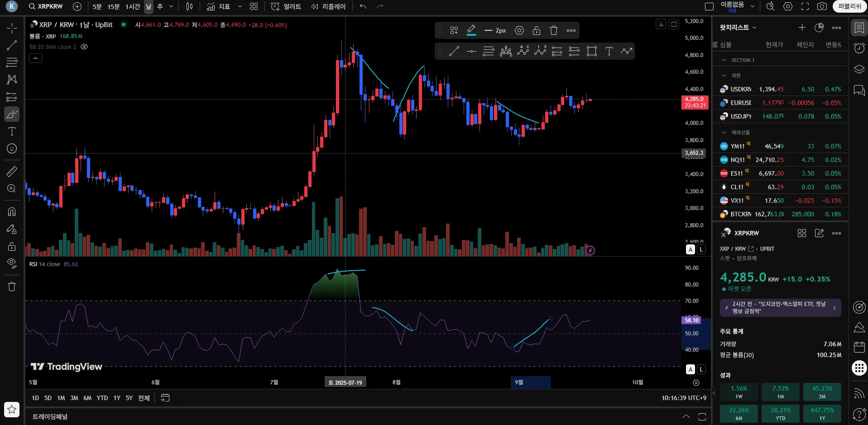Select the 1M range at chart bottom
Viewport: 868px width, 425px height.
point(61,398)
